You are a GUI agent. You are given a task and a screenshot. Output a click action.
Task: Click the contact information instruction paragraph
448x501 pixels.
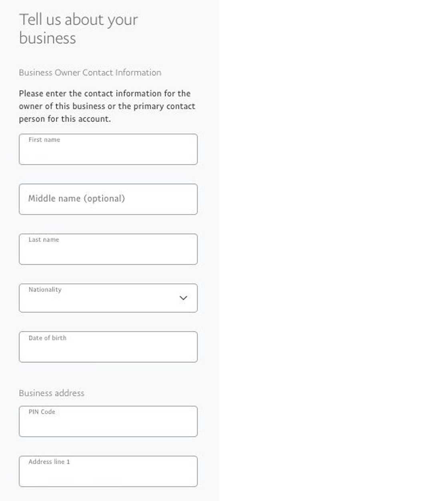coord(106,106)
